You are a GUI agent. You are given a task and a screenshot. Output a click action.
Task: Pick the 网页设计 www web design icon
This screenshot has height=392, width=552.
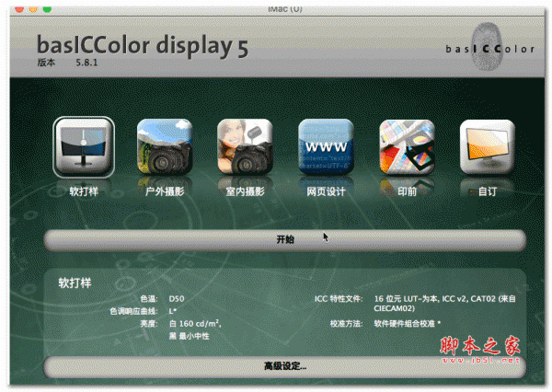(326, 147)
